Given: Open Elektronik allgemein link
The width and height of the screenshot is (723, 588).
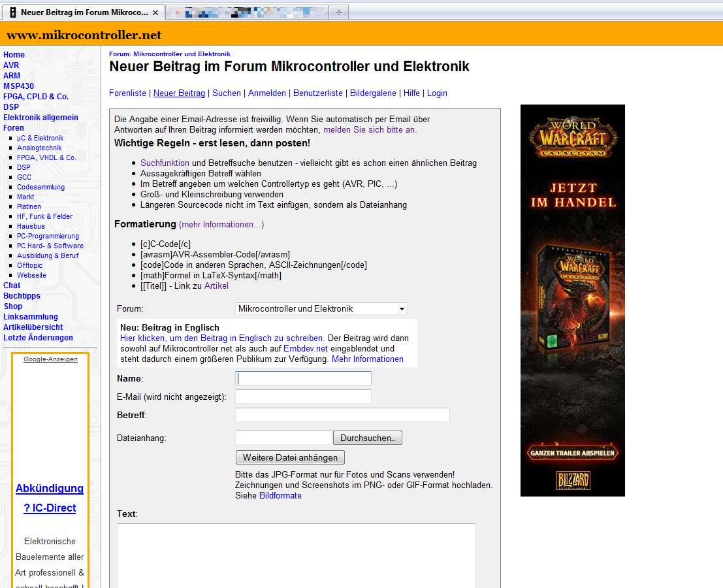Looking at the screenshot, I should 40,117.
